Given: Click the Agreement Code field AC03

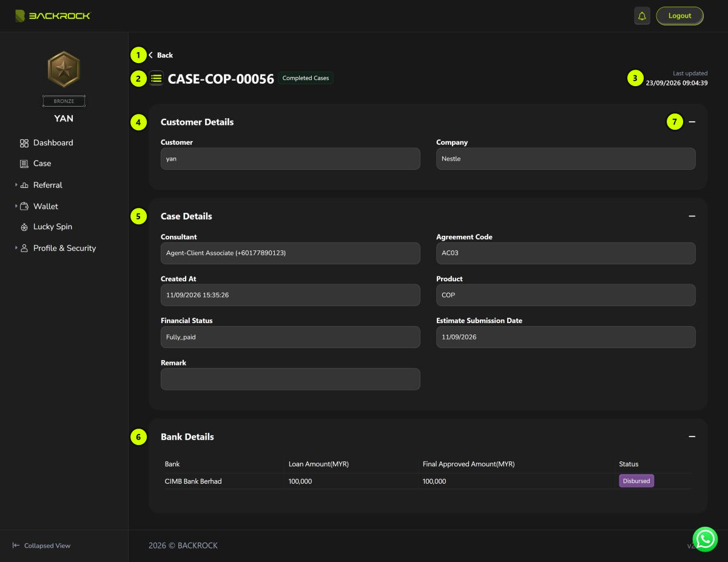Looking at the screenshot, I should (x=565, y=253).
